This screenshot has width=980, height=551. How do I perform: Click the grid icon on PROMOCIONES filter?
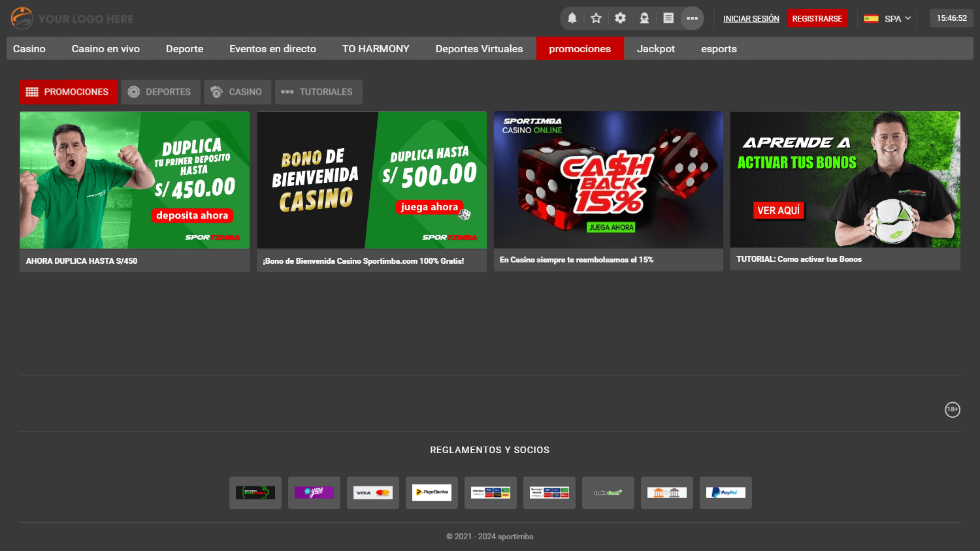tap(32, 92)
